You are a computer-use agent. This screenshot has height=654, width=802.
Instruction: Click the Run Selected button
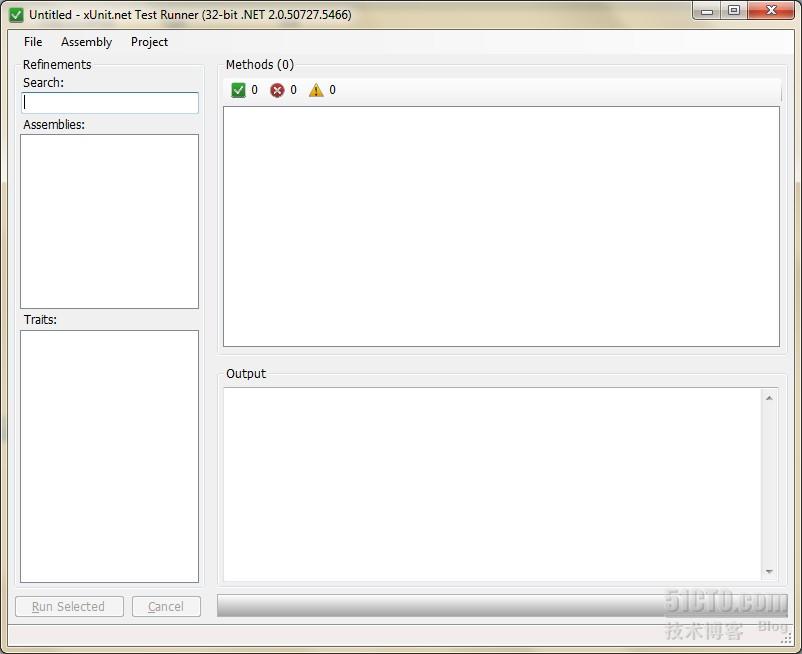[x=69, y=606]
